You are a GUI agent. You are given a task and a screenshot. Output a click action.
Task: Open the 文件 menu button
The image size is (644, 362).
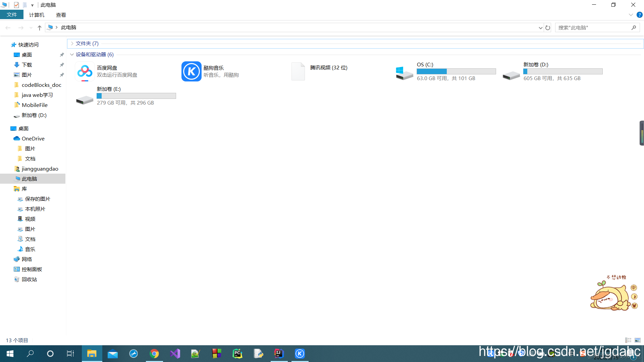12,15
